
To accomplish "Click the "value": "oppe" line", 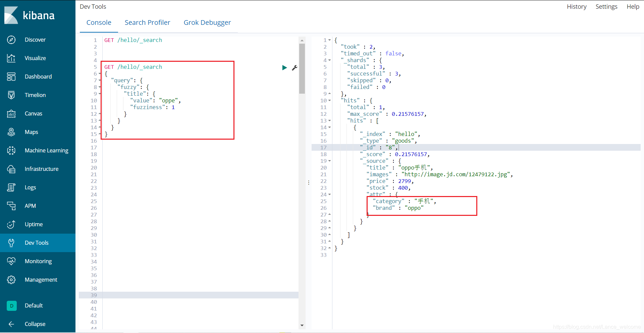I will point(156,100).
